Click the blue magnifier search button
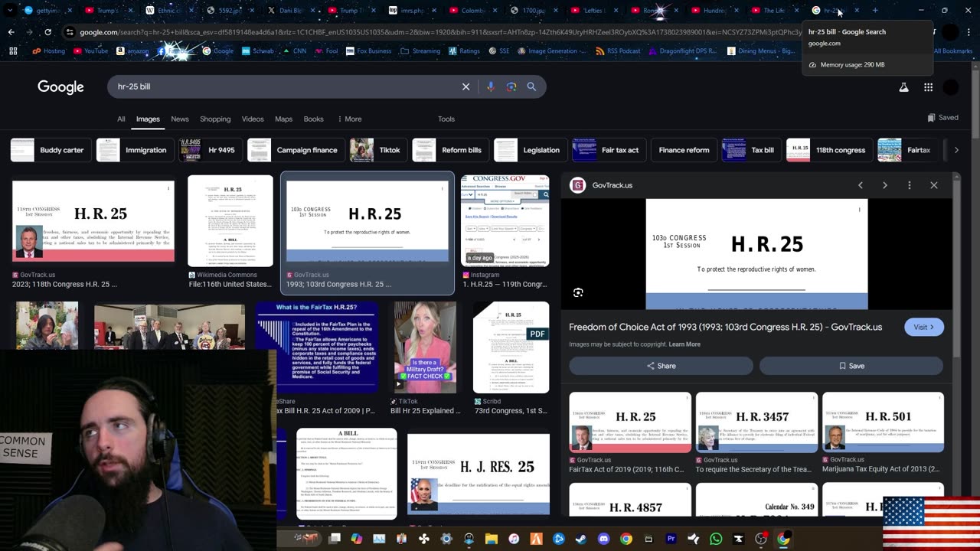Image resolution: width=980 pixels, height=551 pixels. (531, 86)
